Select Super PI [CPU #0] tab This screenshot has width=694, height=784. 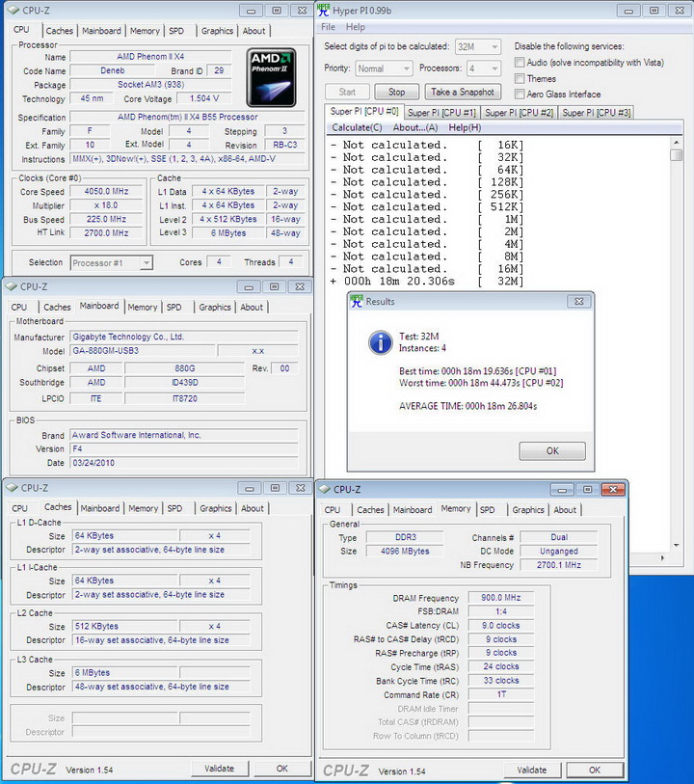point(363,111)
